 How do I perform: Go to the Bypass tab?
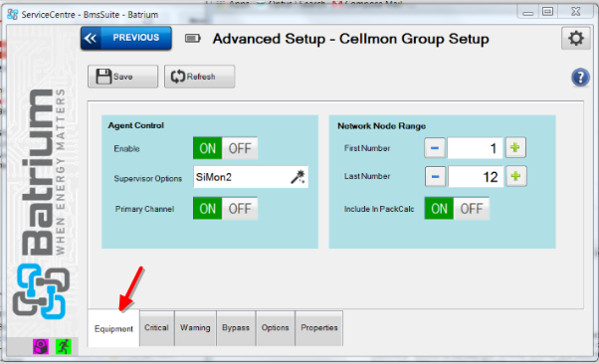point(236,328)
